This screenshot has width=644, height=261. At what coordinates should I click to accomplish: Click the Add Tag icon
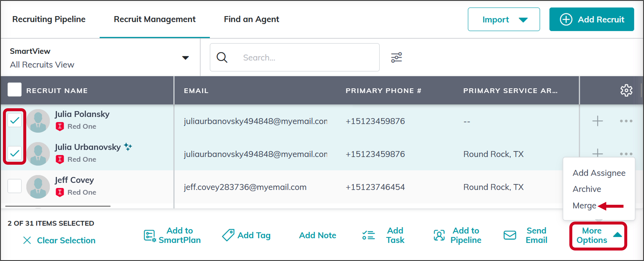228,235
